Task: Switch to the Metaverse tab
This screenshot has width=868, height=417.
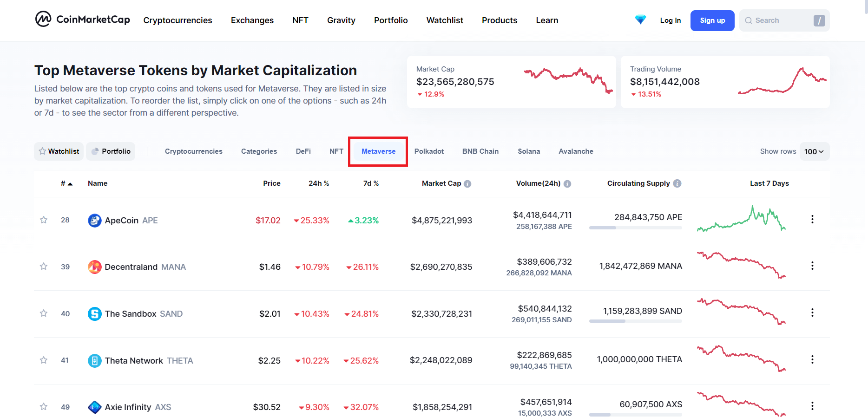Action: [379, 151]
